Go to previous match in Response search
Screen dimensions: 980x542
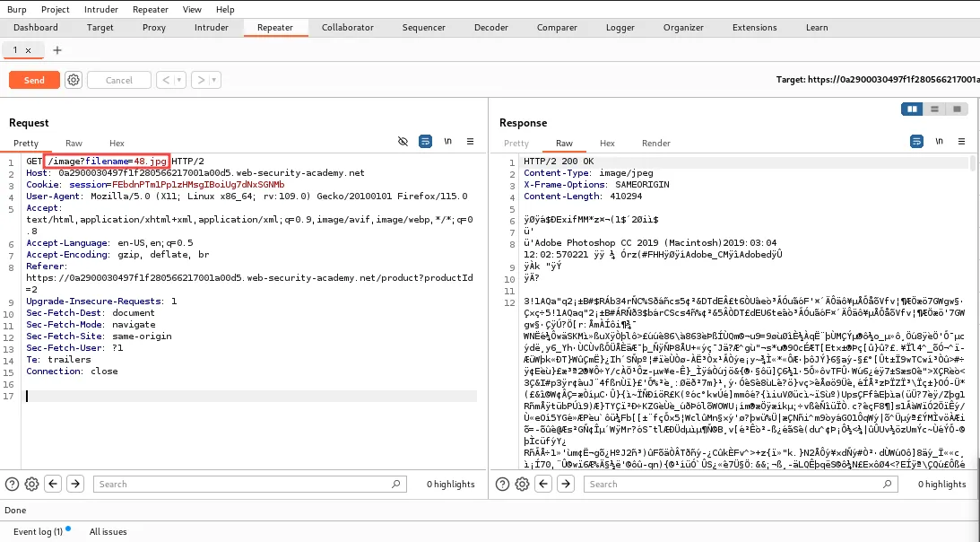click(x=543, y=484)
